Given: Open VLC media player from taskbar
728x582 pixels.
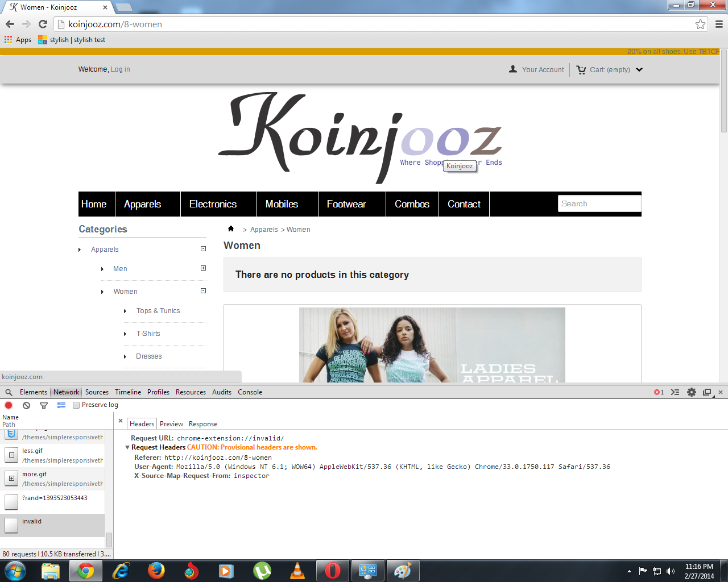Looking at the screenshot, I should [297, 571].
